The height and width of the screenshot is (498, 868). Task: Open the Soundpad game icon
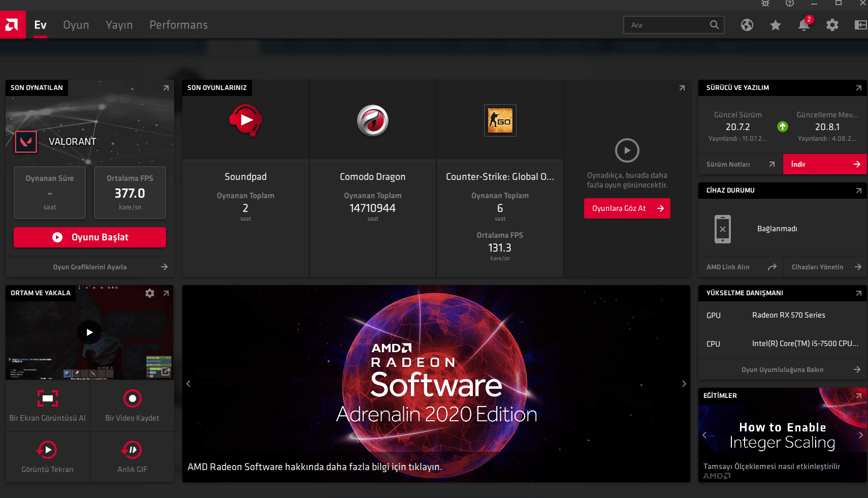click(246, 120)
